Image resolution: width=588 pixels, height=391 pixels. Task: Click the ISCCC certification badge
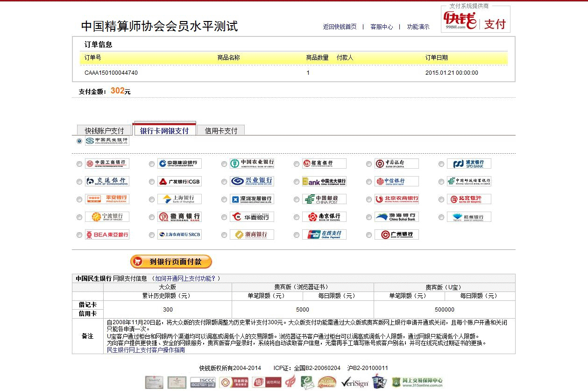203,382
